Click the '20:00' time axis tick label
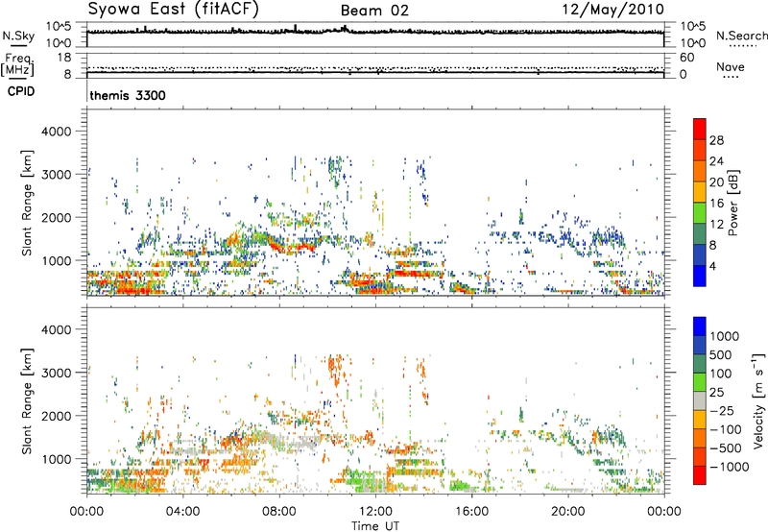 (x=567, y=512)
